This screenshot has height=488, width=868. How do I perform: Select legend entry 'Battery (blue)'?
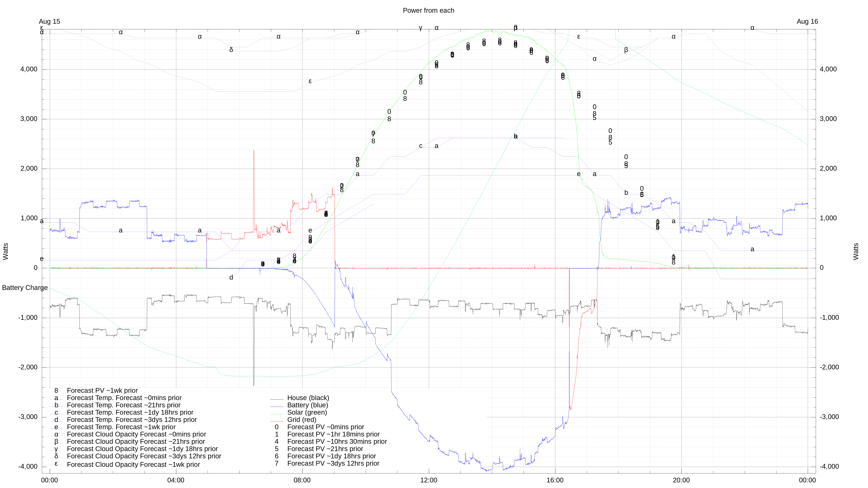click(x=307, y=405)
